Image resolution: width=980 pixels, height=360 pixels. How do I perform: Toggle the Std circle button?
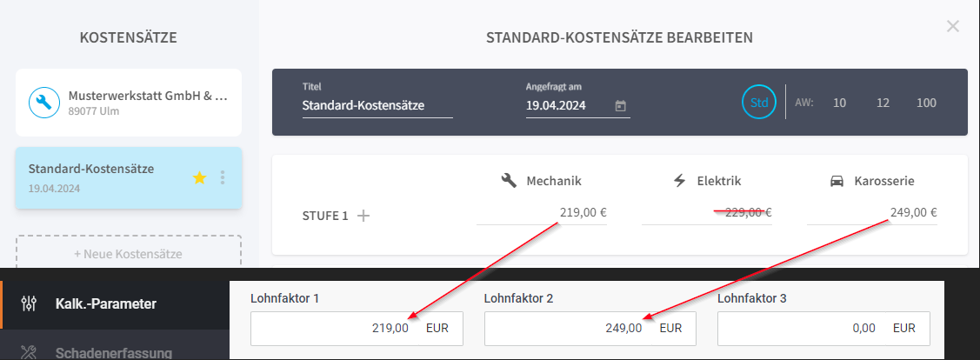(759, 103)
